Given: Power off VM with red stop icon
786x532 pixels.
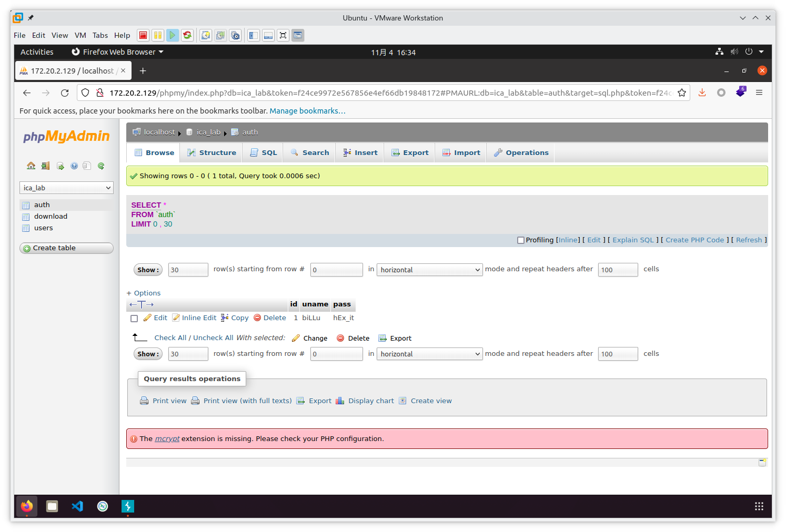Looking at the screenshot, I should [143, 35].
